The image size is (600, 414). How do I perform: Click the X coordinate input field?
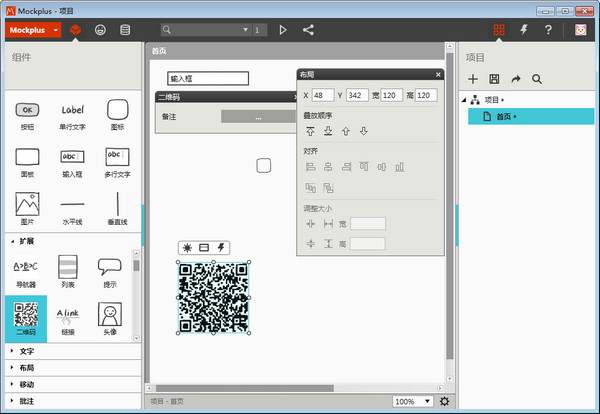[323, 95]
